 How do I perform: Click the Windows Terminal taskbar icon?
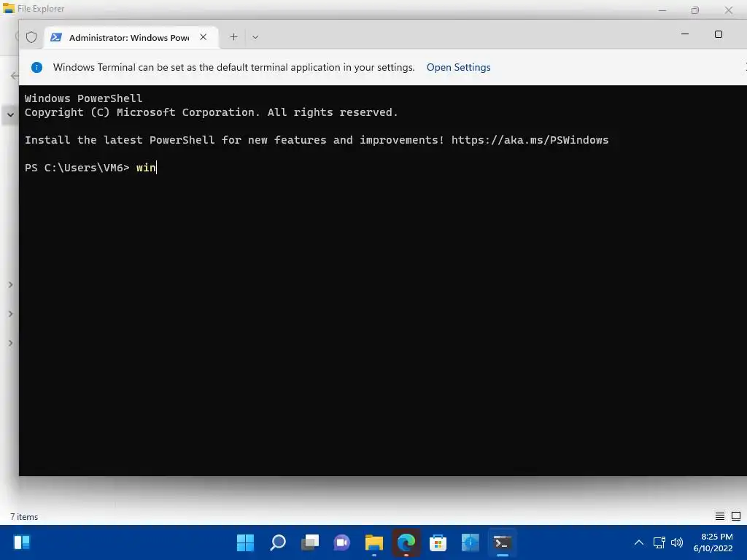coord(502,542)
